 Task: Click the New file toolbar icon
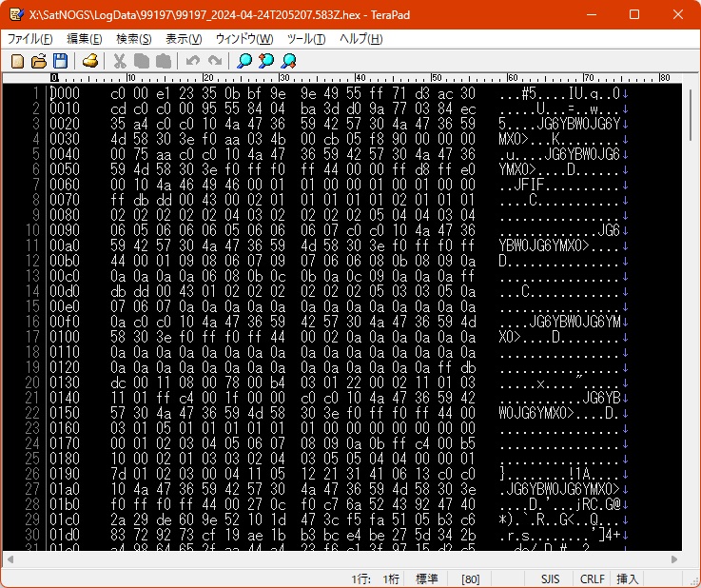17,61
